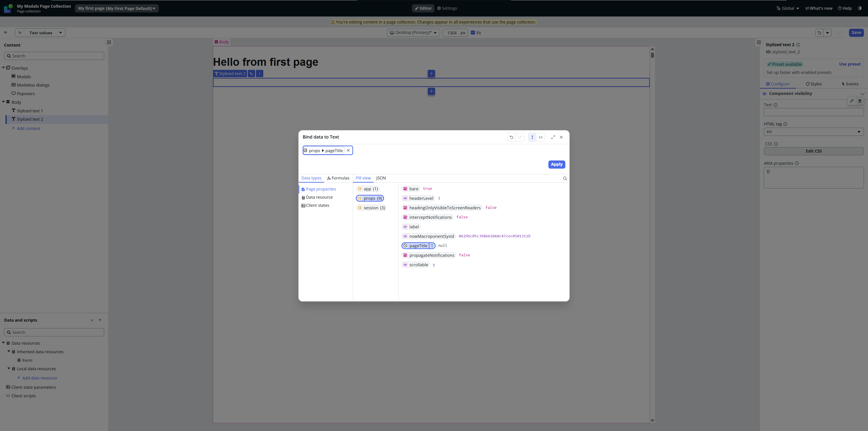The width and height of the screenshot is (868, 431).
Task: Click the Apply button
Action: coord(556,165)
